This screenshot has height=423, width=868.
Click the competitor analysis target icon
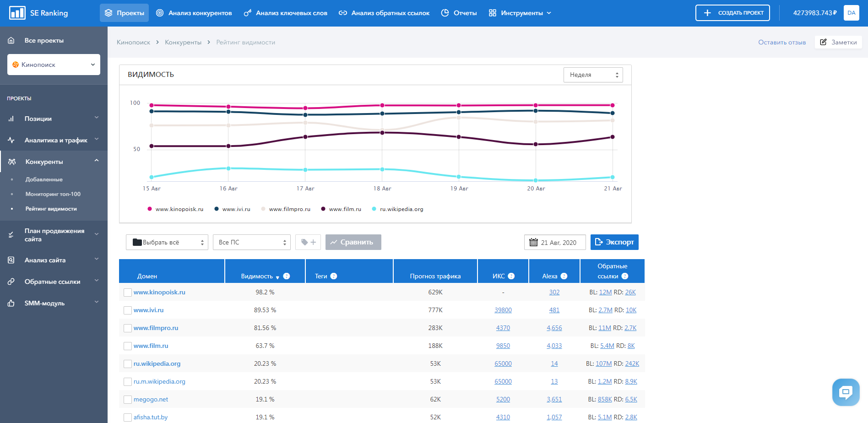(x=160, y=13)
